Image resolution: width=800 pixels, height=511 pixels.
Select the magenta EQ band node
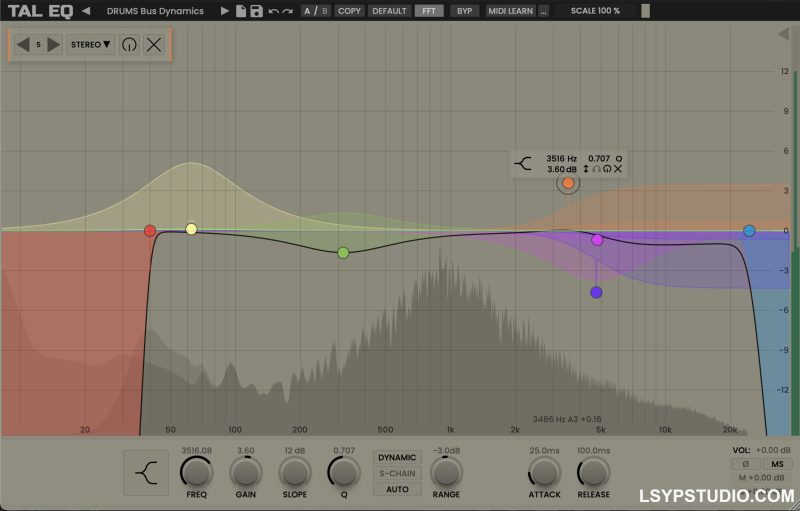(x=597, y=240)
